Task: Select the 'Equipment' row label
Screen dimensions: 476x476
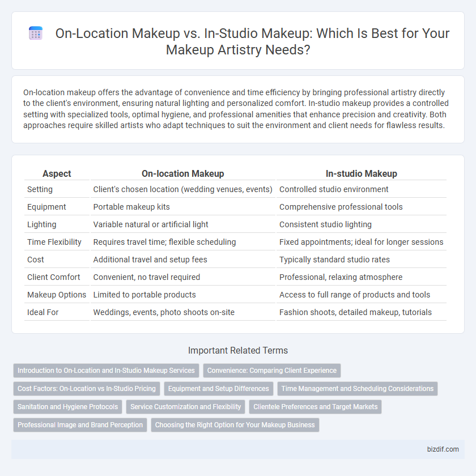Action: click(x=46, y=207)
